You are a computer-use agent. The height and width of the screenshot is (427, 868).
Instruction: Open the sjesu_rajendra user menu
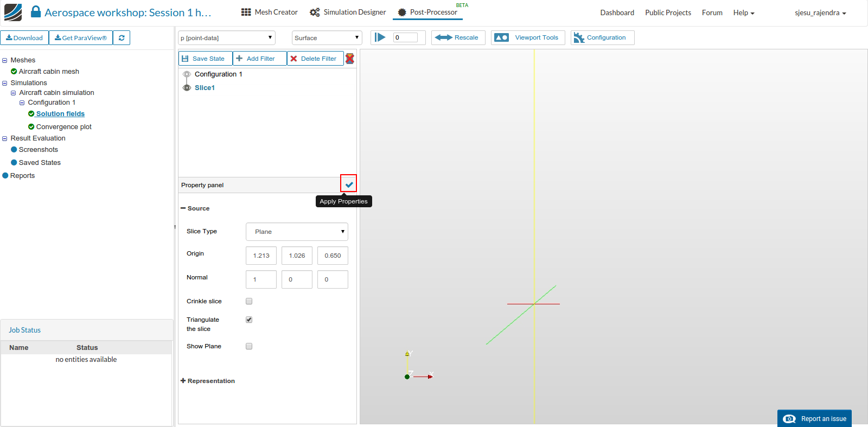point(820,12)
